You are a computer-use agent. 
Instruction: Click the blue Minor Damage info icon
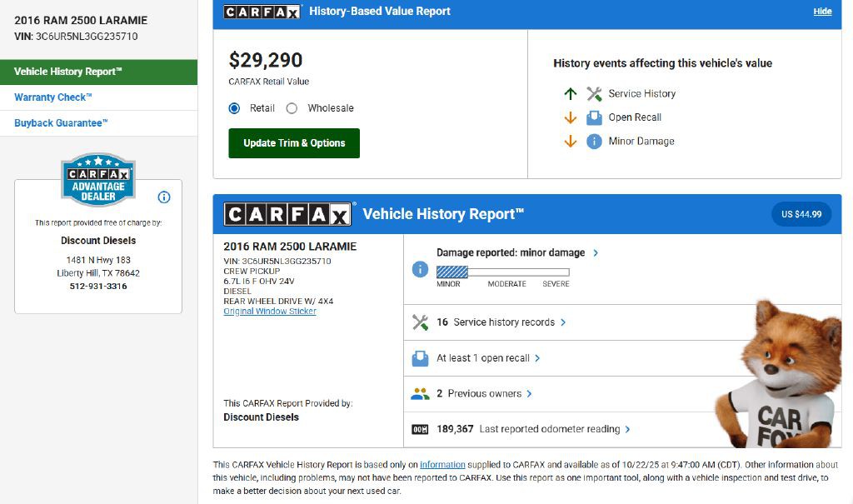(x=594, y=142)
